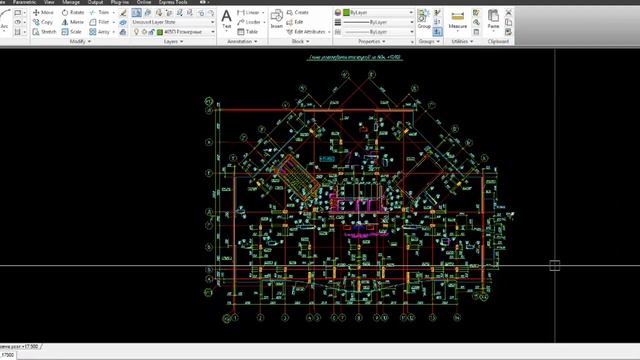
Task: Select the Move tool in Modify panel
Action: [x=43, y=13]
